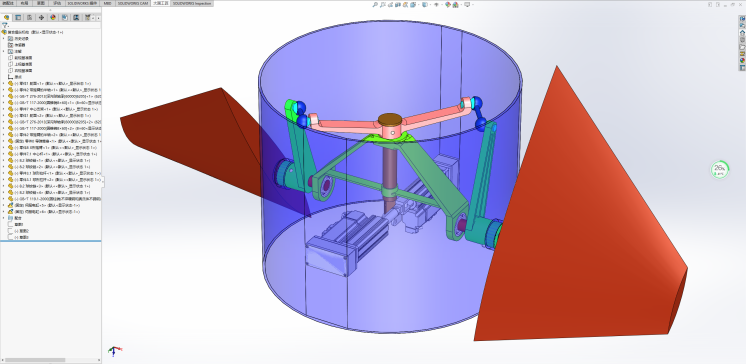This screenshot has width=746, height=364.
Task: Open the DisplayManager color ball tab
Action: pos(53,18)
